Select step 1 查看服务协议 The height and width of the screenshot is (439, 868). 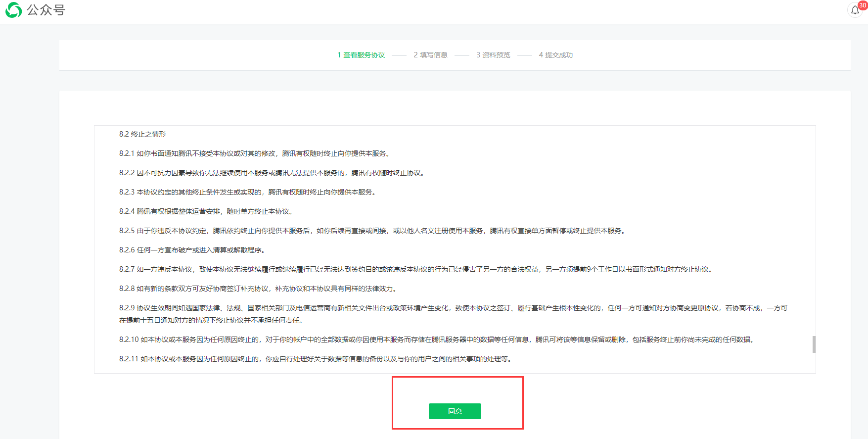361,55
